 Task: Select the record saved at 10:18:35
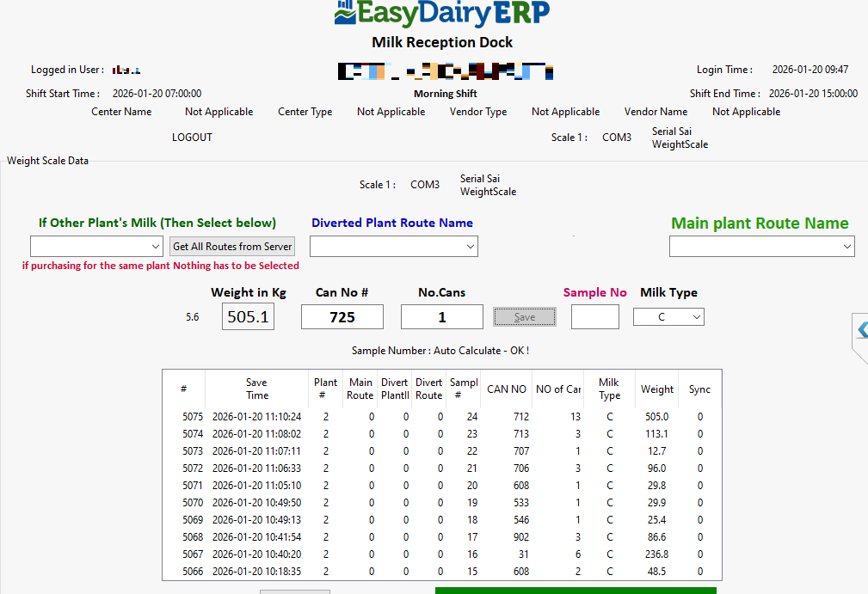[441, 571]
